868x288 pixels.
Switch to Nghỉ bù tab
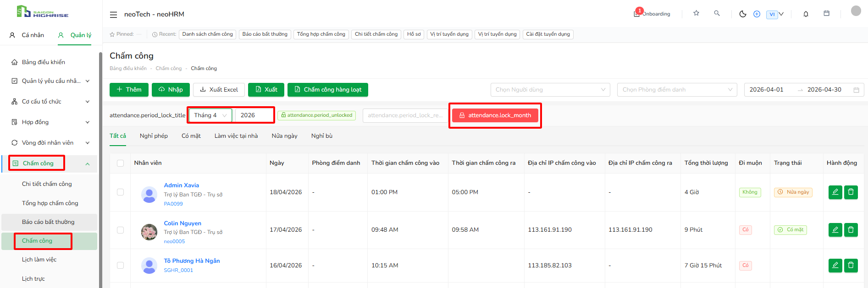click(322, 136)
